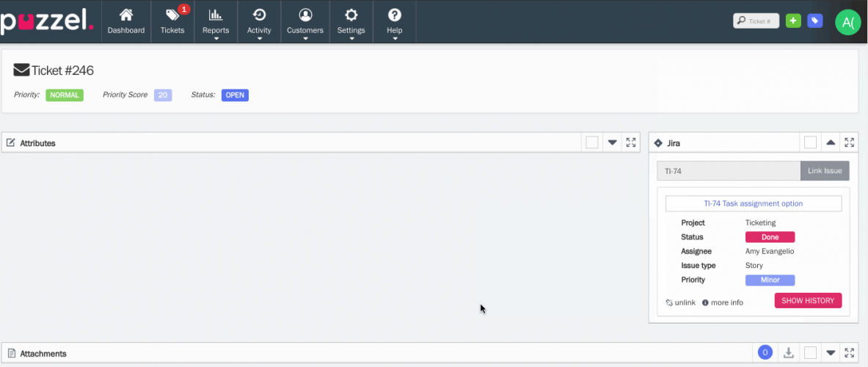Click the Attachments download icon
Screen dimensions: 868x367
[x=789, y=353]
